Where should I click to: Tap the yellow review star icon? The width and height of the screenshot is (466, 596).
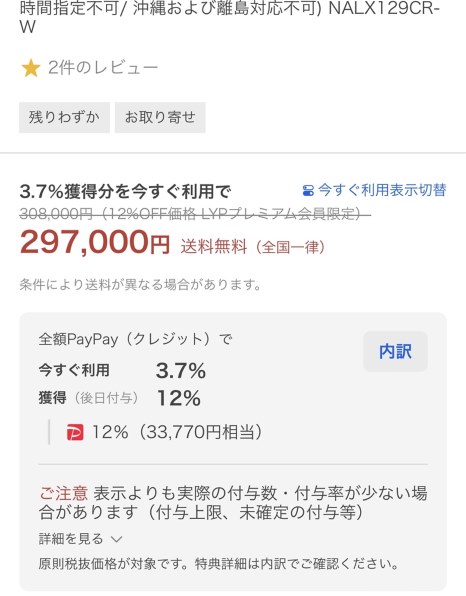click(x=30, y=68)
